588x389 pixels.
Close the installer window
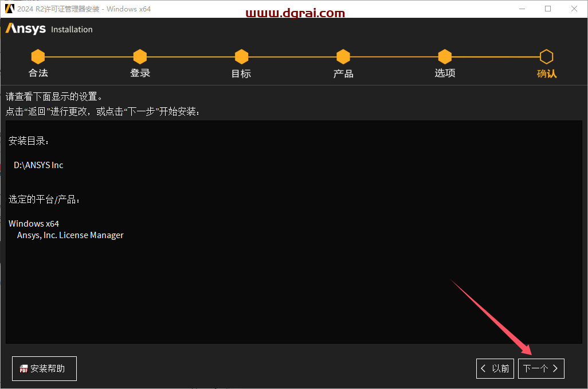point(574,9)
